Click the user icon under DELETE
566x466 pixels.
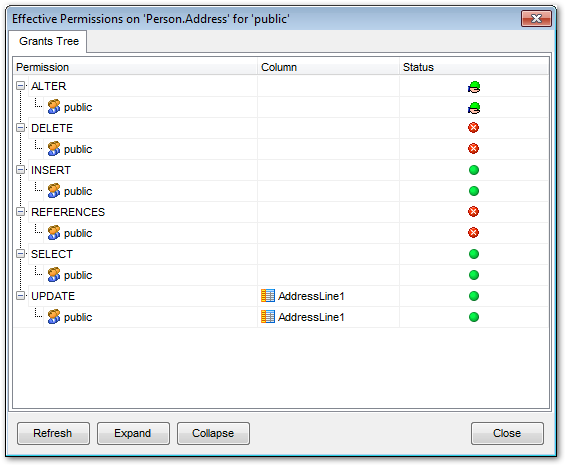pyautogui.click(x=54, y=149)
